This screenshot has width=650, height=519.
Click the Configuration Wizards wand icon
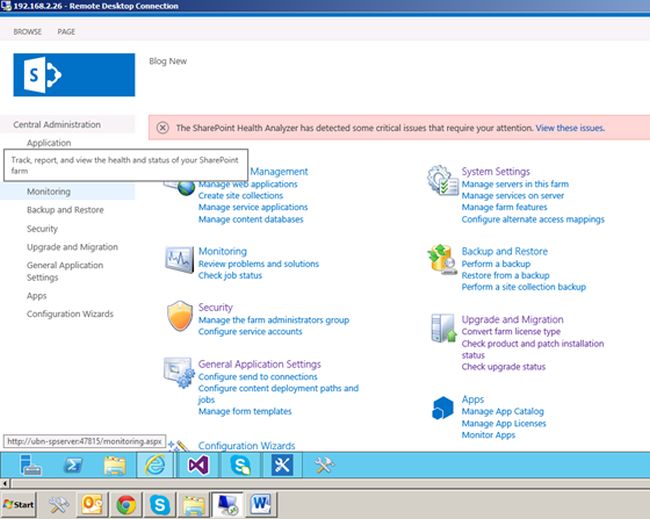tap(179, 446)
